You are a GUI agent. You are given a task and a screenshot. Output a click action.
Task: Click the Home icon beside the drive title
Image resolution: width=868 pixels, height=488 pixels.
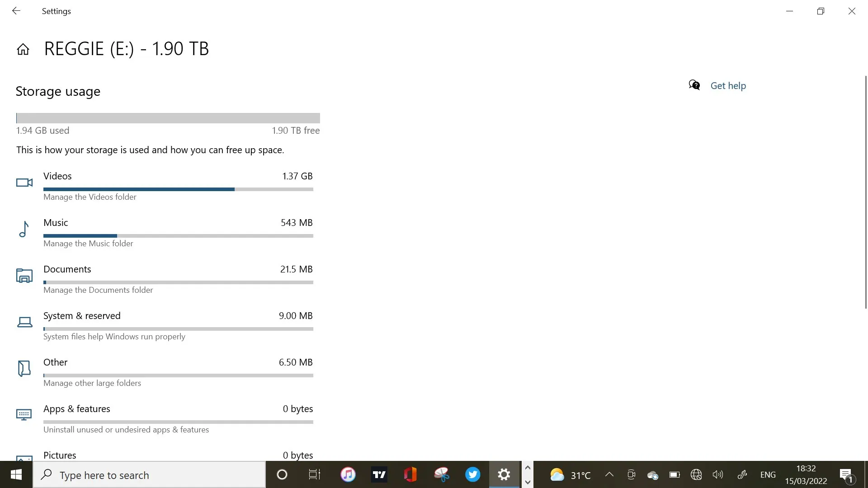[23, 49]
